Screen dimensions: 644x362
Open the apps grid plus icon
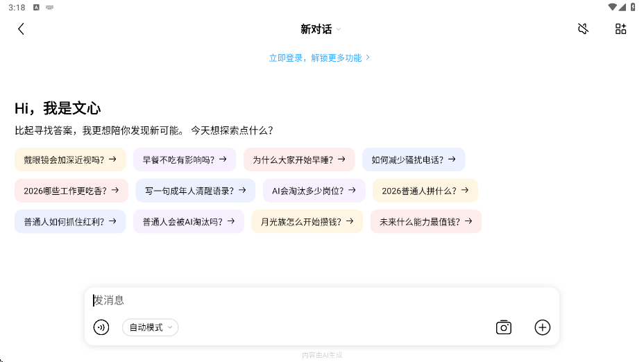pos(620,28)
